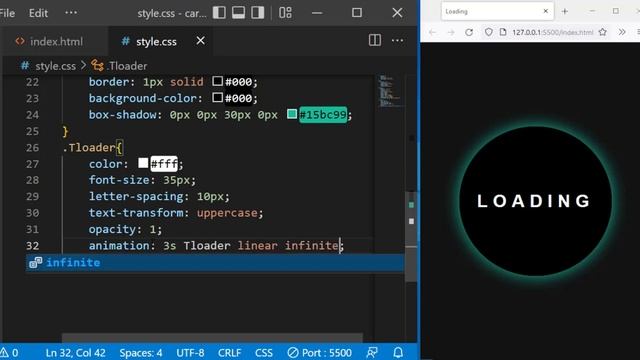Close the style.css tab

pyautogui.click(x=200, y=41)
